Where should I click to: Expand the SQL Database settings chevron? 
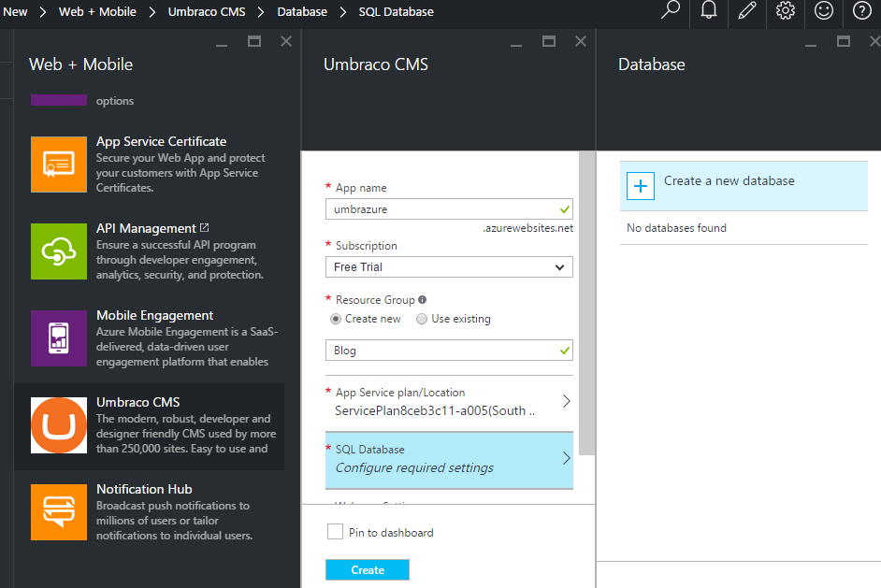567,458
